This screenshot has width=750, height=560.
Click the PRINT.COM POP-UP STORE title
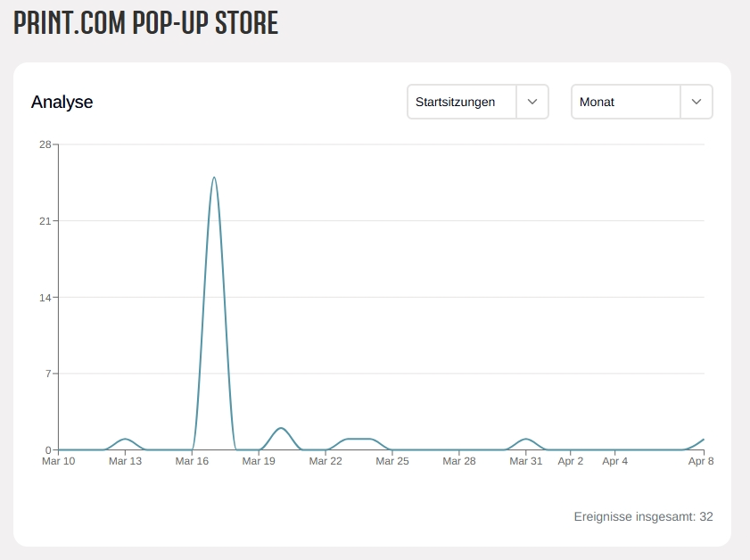coord(146,23)
